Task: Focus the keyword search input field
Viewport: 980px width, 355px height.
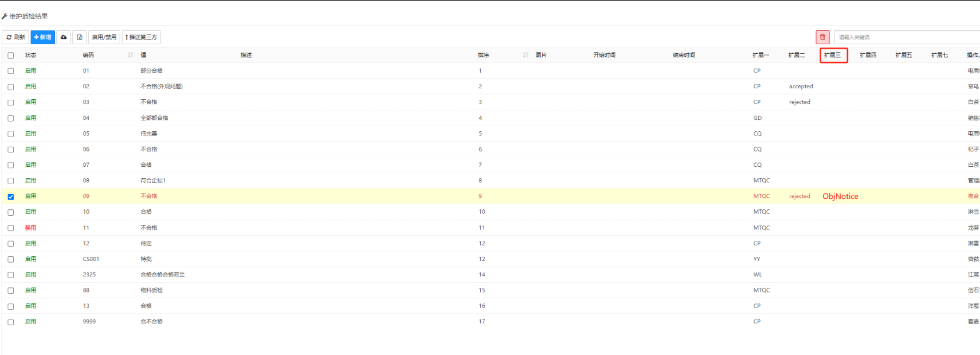Action: [905, 37]
